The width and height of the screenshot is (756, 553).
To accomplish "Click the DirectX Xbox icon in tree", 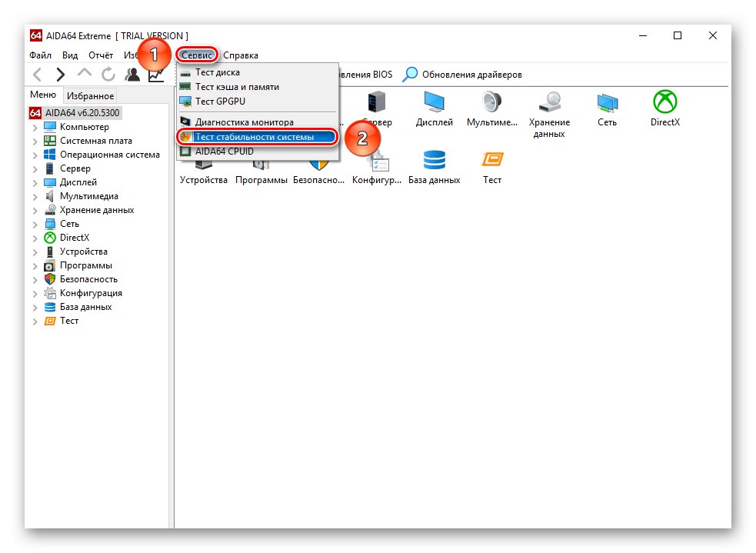I will [x=50, y=238].
